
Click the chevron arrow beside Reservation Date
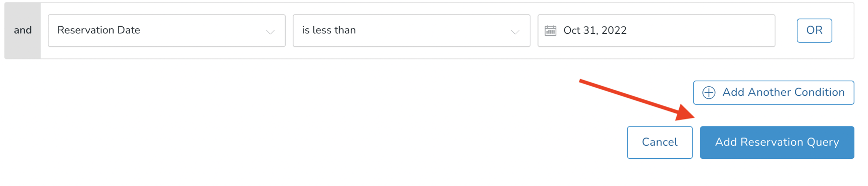pos(270,32)
